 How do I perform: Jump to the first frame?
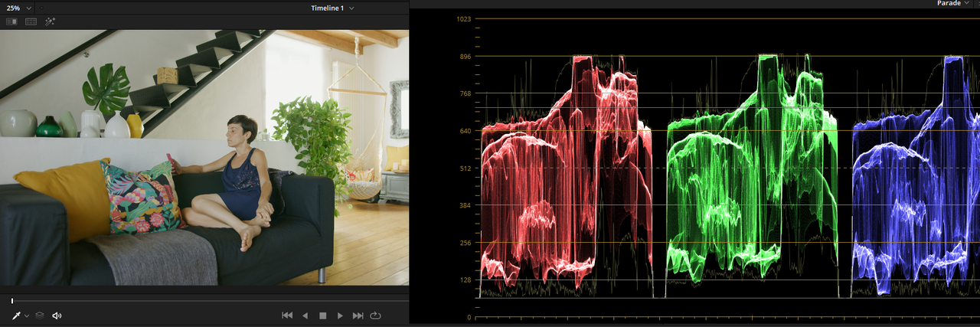pyautogui.click(x=287, y=316)
